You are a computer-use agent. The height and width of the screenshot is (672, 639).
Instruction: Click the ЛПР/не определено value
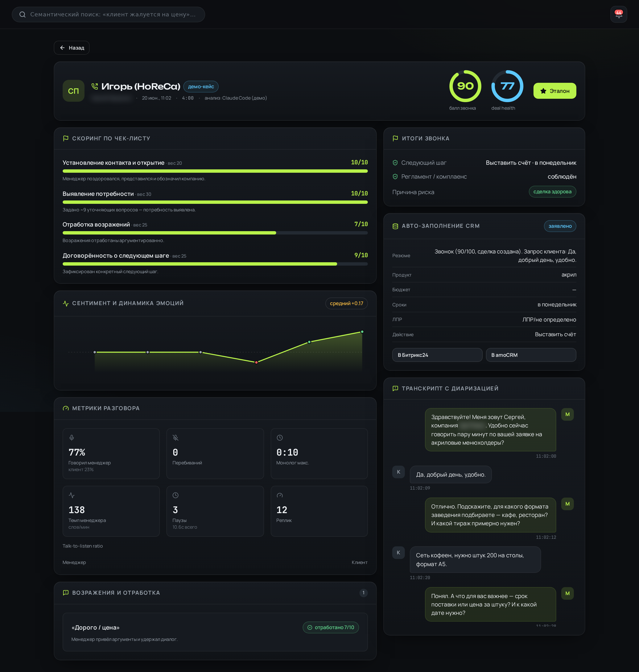(x=549, y=319)
